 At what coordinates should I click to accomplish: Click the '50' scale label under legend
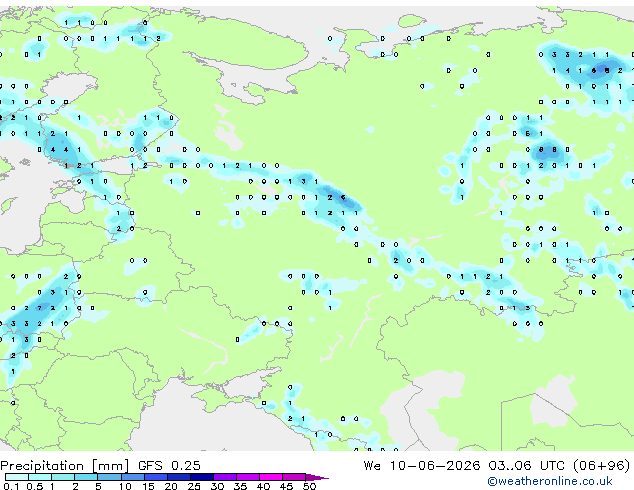tap(309, 486)
